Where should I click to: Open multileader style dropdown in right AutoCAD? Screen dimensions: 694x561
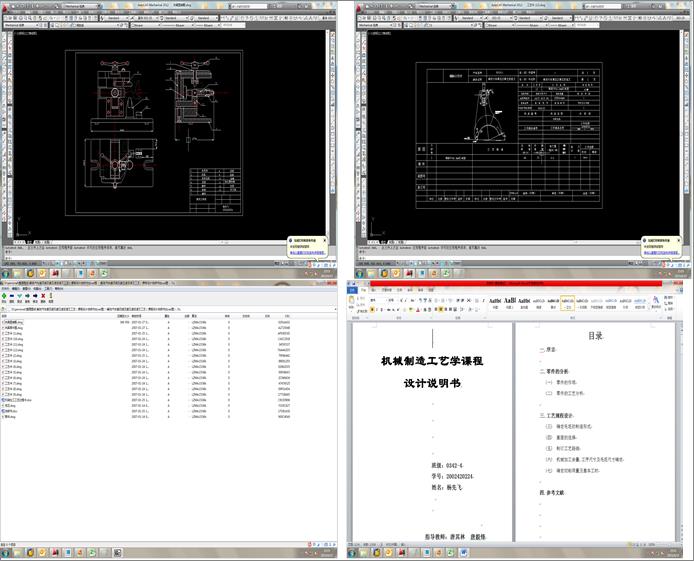561,18
